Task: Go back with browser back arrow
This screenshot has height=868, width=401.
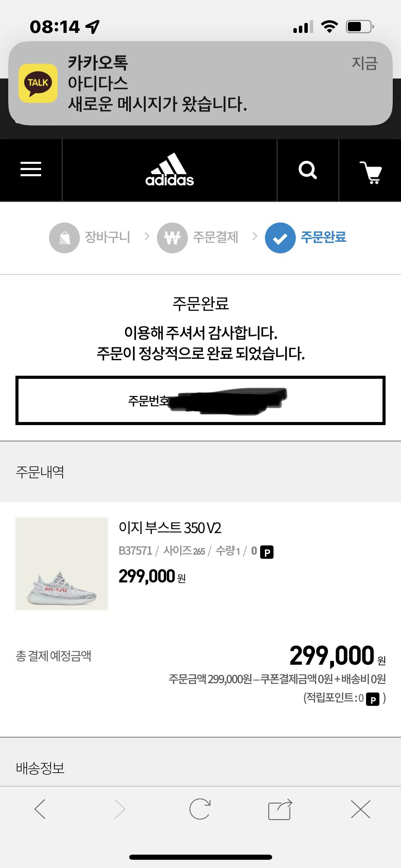Action: 40,809
